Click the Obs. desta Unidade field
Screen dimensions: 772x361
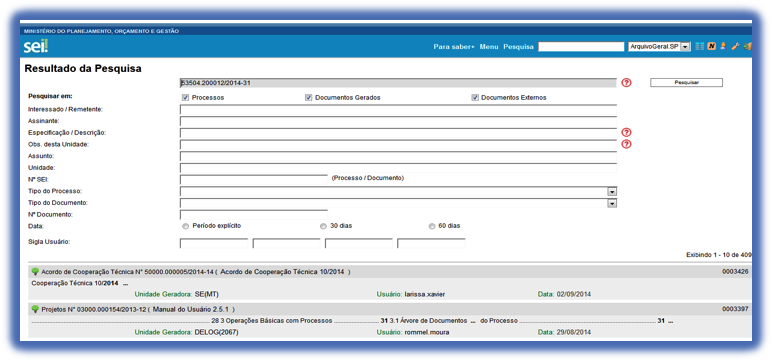pyautogui.click(x=398, y=145)
